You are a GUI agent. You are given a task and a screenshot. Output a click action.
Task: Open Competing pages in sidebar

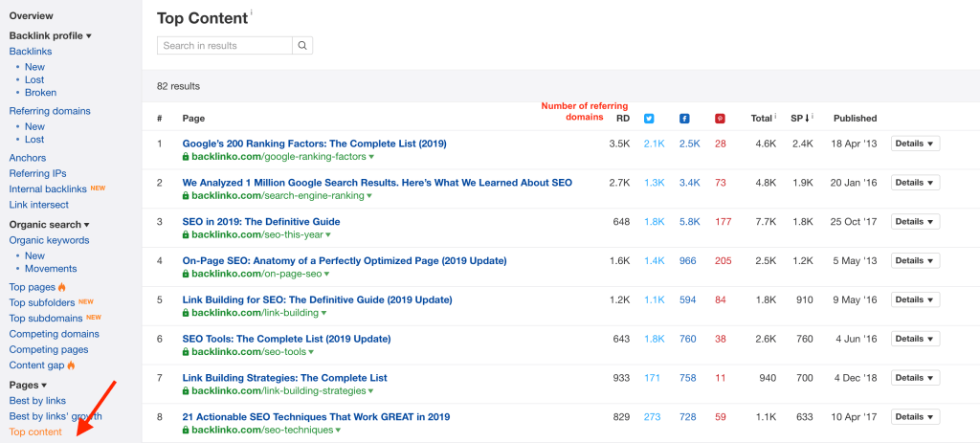49,350
